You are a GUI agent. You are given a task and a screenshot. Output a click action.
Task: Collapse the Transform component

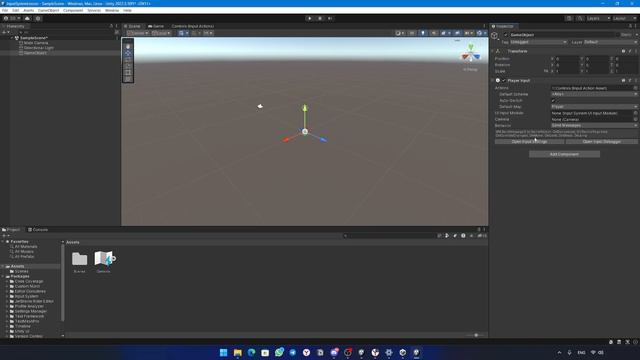493,51
